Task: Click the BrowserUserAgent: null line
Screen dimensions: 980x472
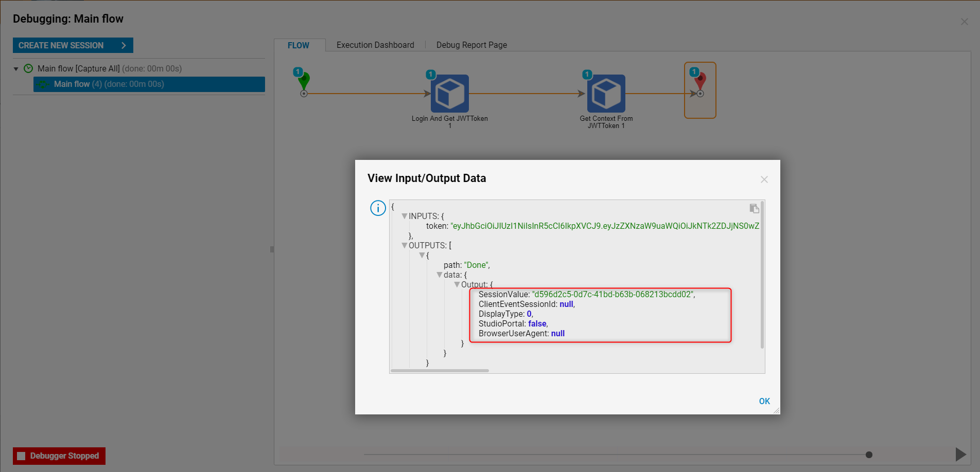Action: coord(521,334)
